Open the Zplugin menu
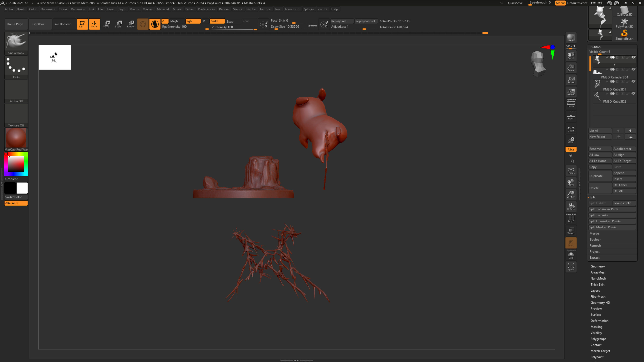The image size is (644, 362). [x=308, y=9]
